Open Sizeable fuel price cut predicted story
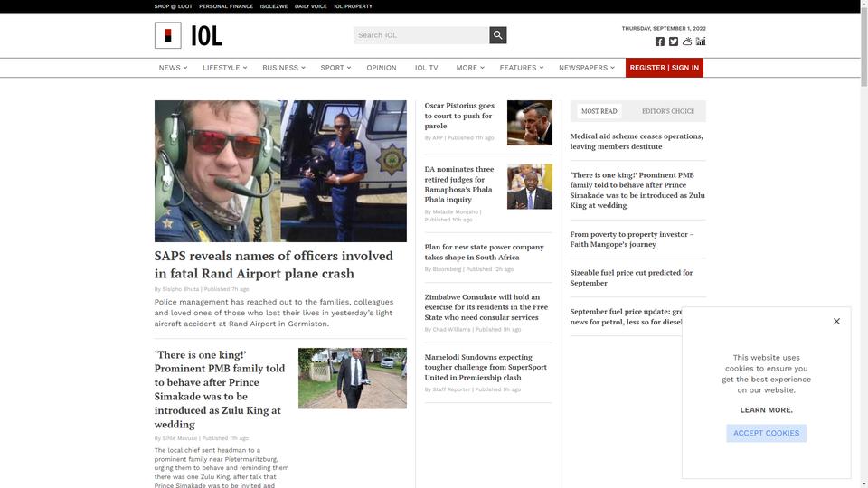 (x=631, y=277)
